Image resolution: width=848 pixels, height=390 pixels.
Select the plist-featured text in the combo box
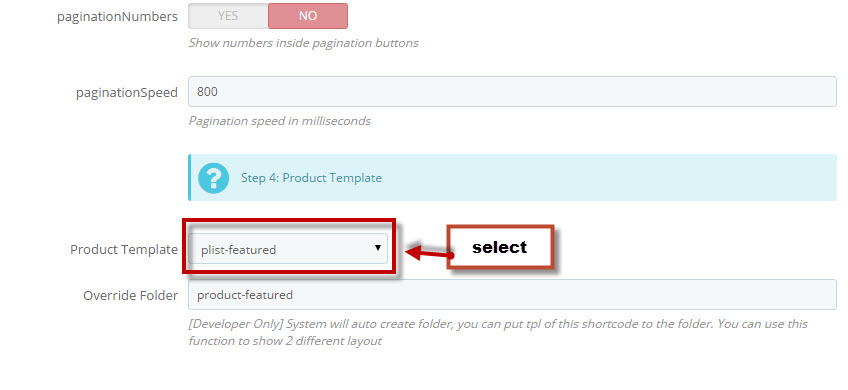click(238, 250)
